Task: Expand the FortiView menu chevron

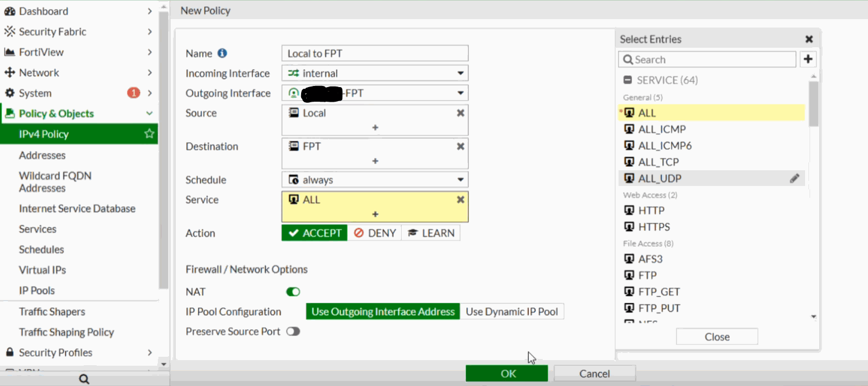Action: [x=149, y=52]
